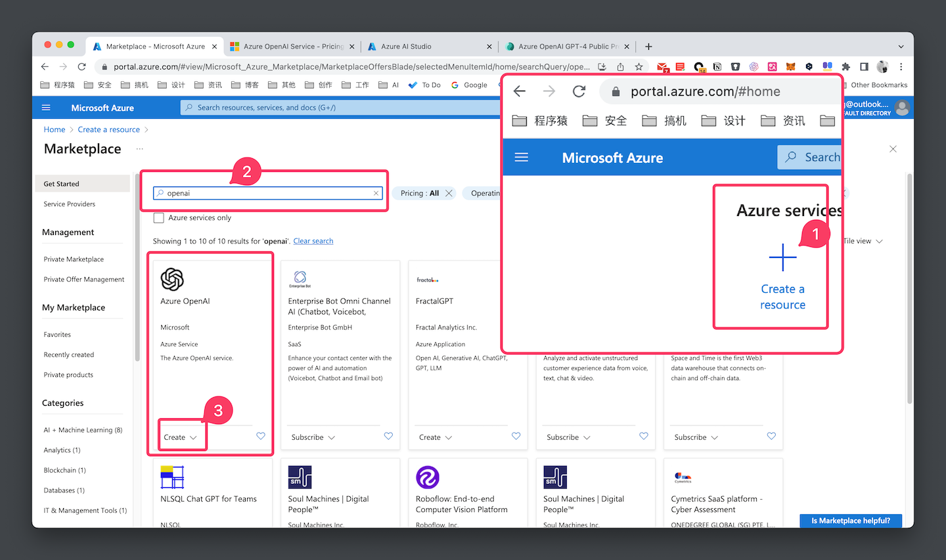Remove the Pricing: All filter
946x560 pixels.
point(449,193)
